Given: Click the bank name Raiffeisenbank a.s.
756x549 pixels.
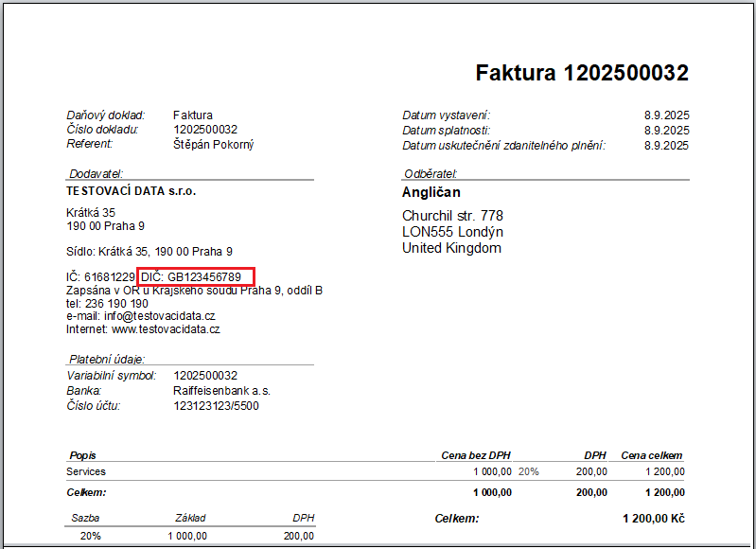Looking at the screenshot, I should coord(221,390).
